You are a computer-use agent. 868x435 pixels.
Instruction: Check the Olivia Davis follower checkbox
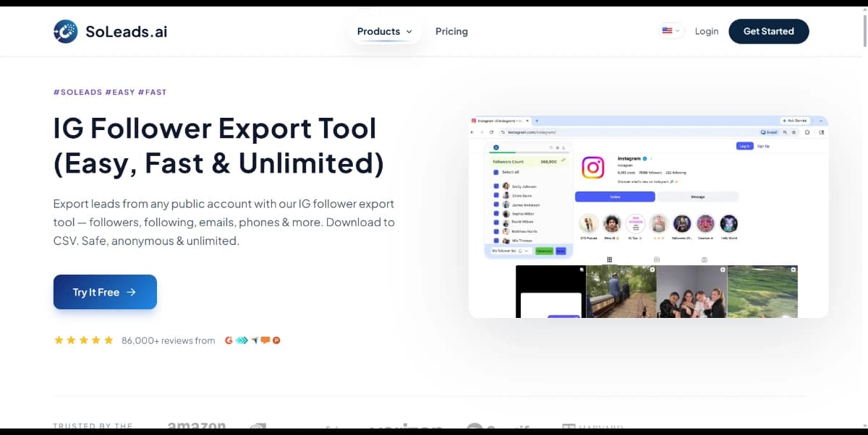point(496,195)
